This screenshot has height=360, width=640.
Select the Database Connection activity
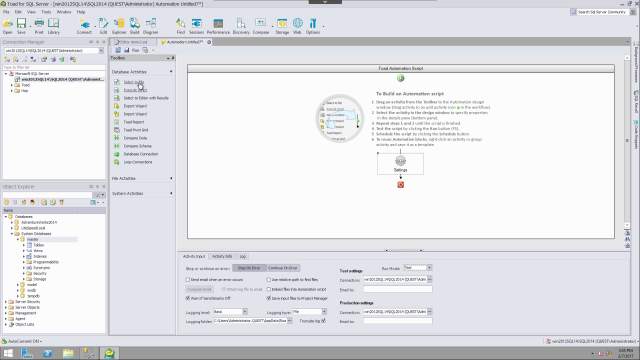pyautogui.click(x=140, y=154)
